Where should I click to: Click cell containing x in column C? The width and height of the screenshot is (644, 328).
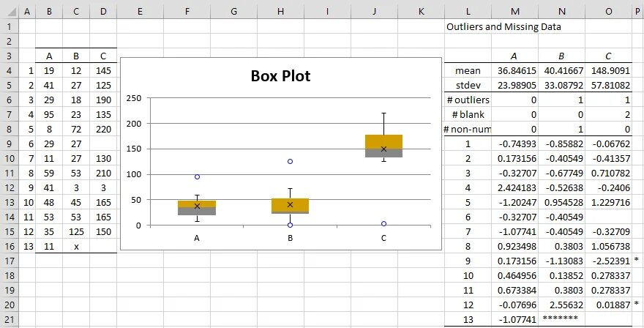[76, 247]
